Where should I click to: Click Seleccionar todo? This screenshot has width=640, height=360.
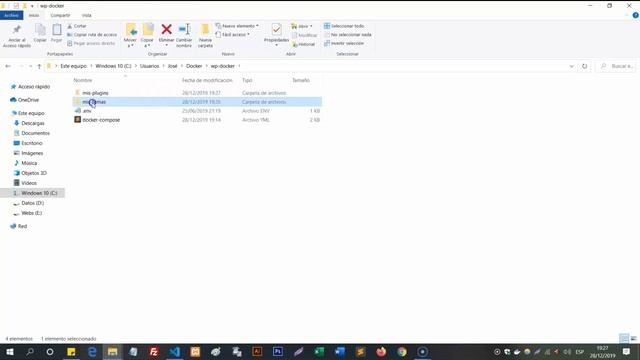[x=344, y=26]
